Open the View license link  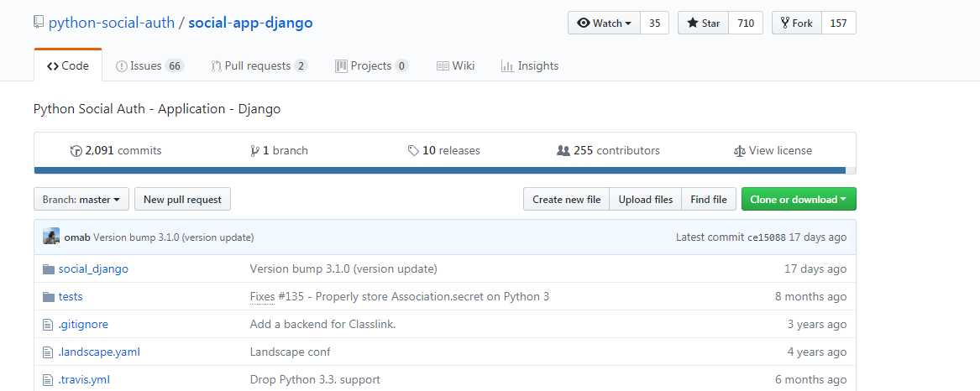(x=773, y=150)
